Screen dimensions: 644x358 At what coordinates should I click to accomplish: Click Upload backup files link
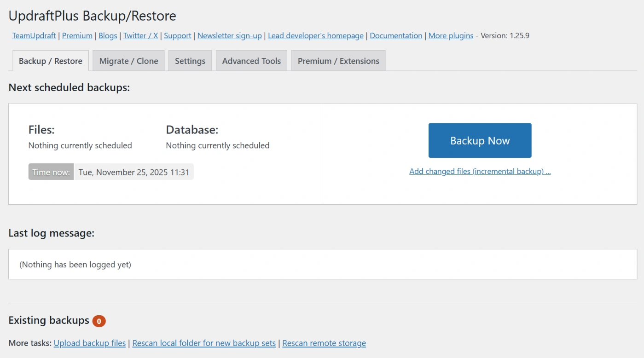click(90, 343)
